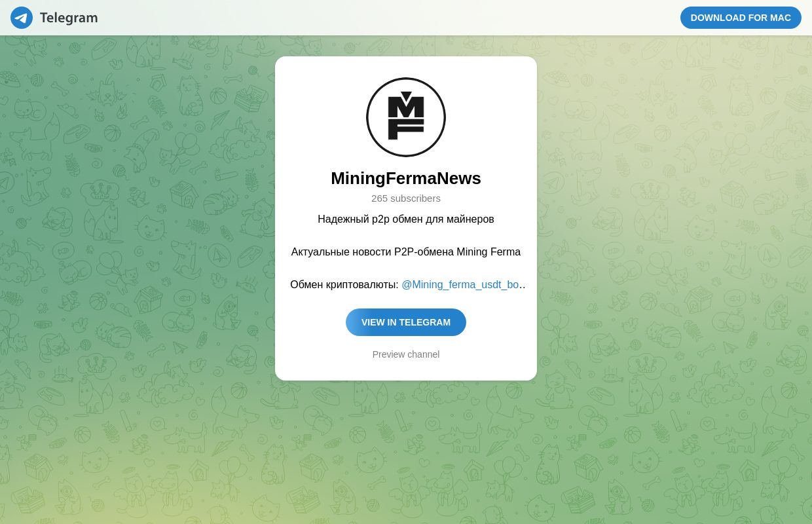
Task: Click the black circle border of the avatar
Action: pyautogui.click(x=406, y=79)
